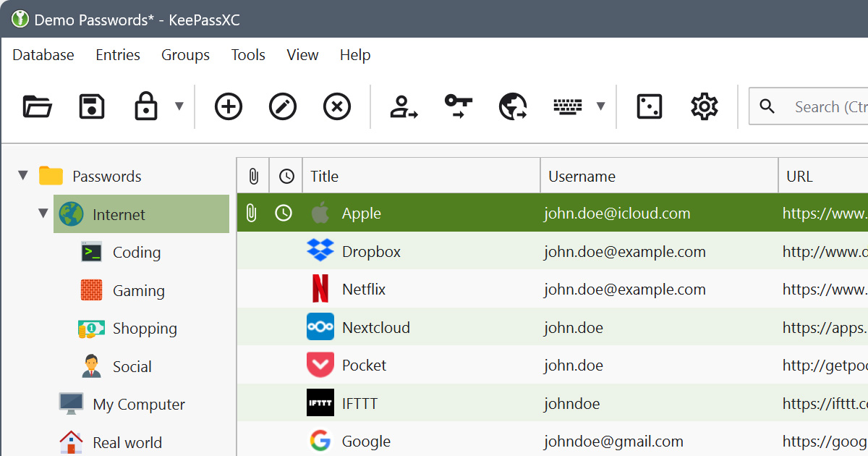Open the Database menu
The height and width of the screenshot is (456, 868).
pos(43,55)
